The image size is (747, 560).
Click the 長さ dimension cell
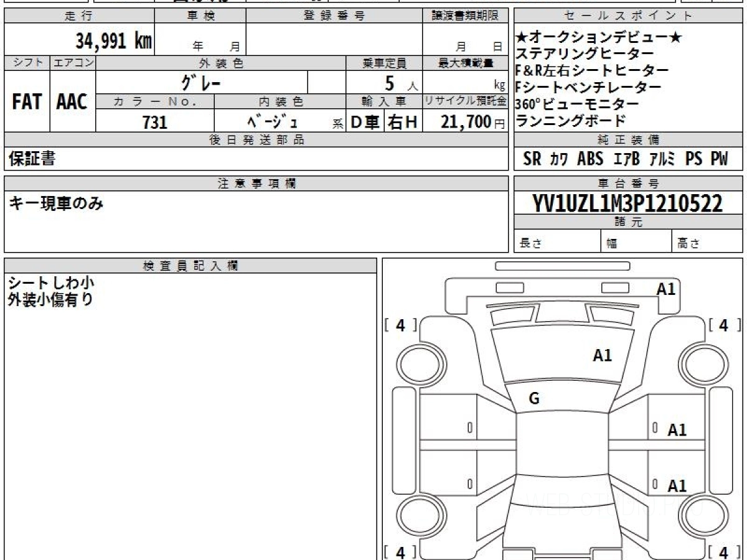558,241
